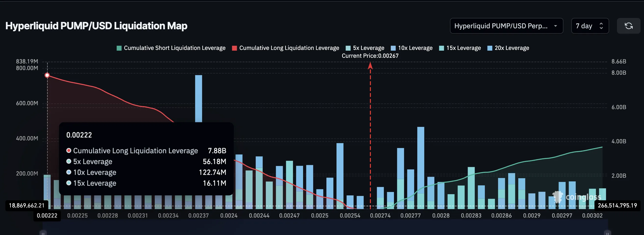Click the Current Price 0.00267 marker
The height and width of the screenshot is (235, 644).
pyautogui.click(x=370, y=56)
